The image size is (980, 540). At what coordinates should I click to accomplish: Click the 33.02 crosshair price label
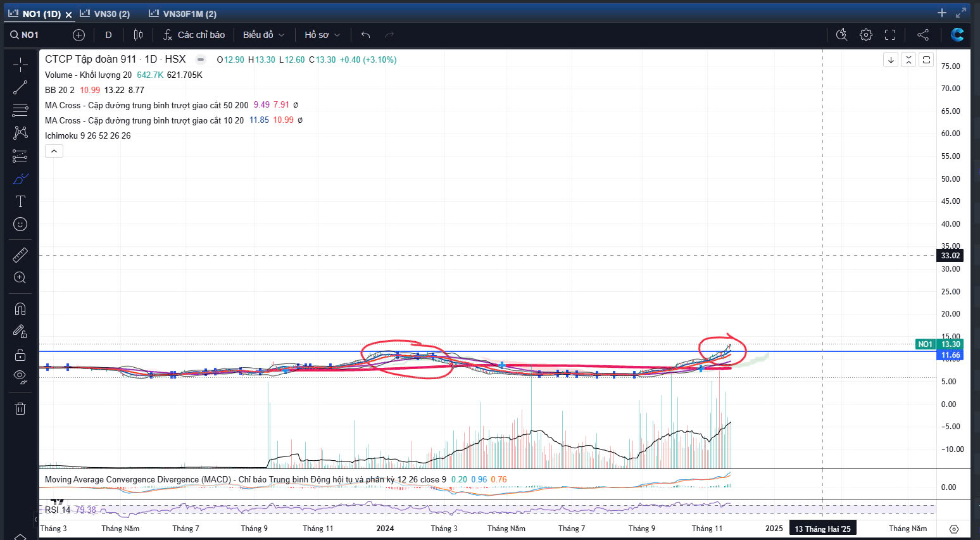(950, 256)
